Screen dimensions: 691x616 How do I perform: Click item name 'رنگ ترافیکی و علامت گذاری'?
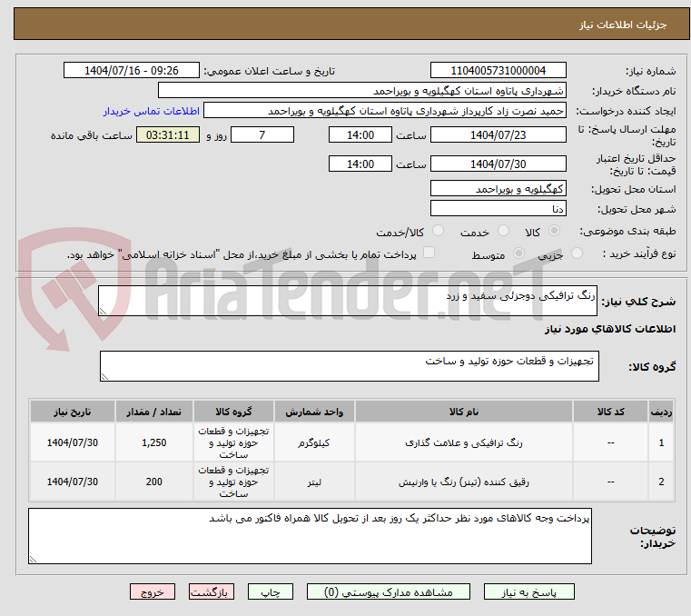click(464, 442)
